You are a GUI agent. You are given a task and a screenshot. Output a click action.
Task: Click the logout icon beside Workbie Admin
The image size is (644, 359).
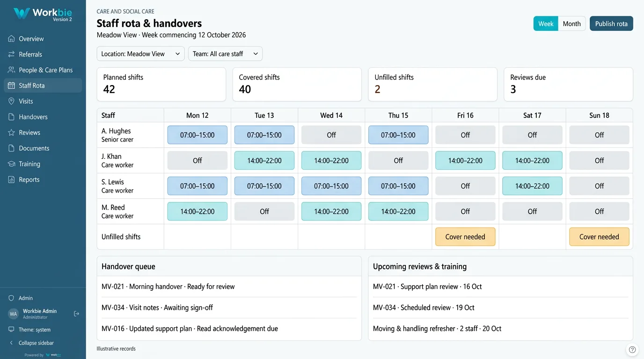[77, 314]
